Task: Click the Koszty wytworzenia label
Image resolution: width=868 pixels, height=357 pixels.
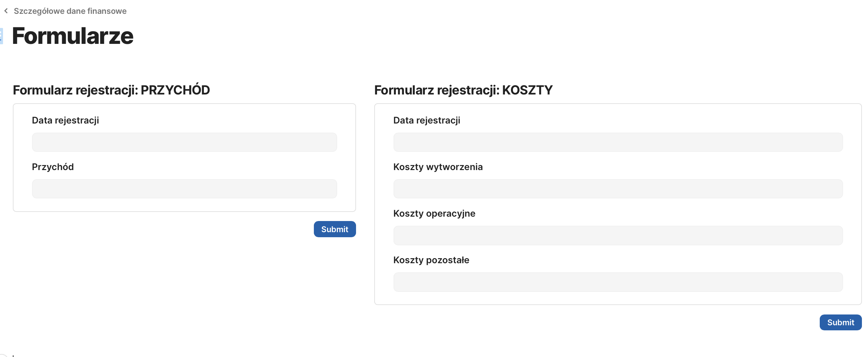Action: [x=438, y=167]
